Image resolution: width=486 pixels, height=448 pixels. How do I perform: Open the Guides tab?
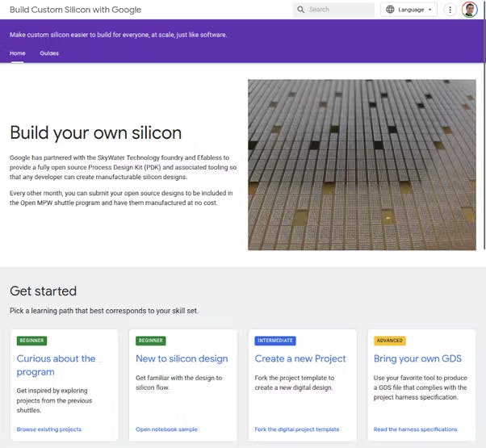[49, 53]
